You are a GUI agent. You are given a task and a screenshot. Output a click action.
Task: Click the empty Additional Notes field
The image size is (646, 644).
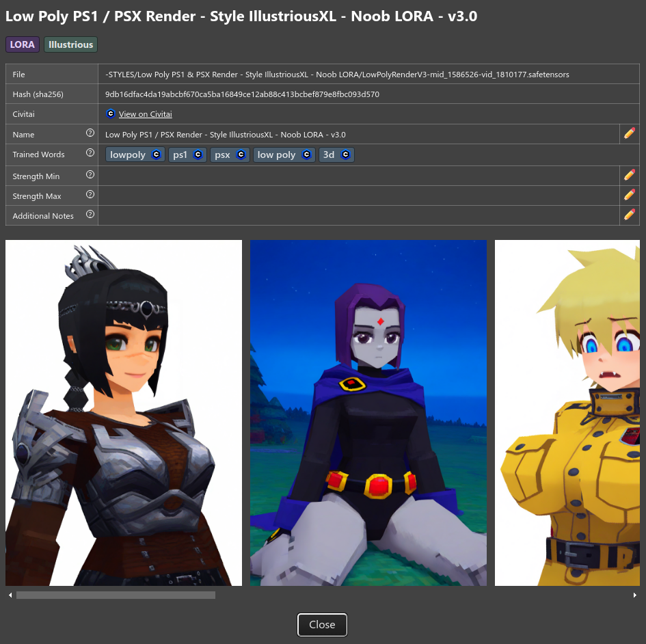click(x=359, y=215)
